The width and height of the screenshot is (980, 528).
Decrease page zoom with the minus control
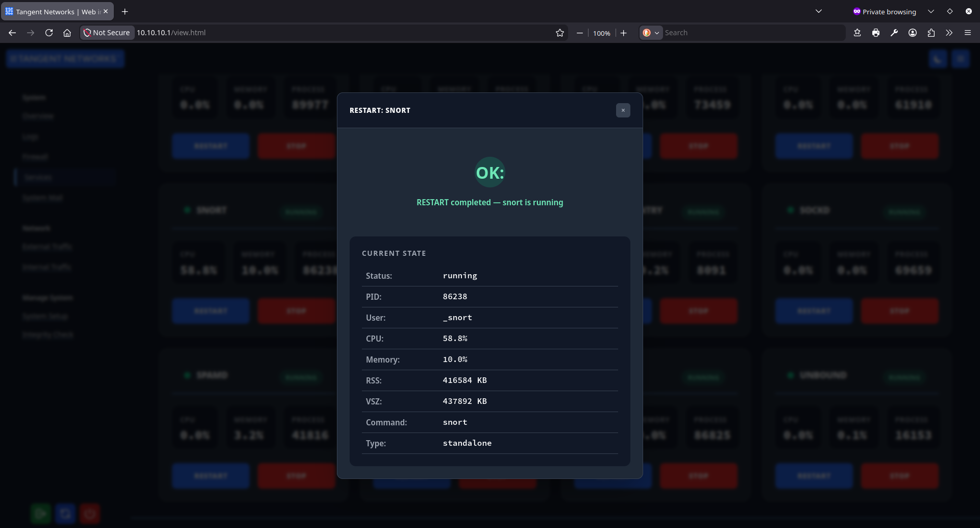coord(579,33)
